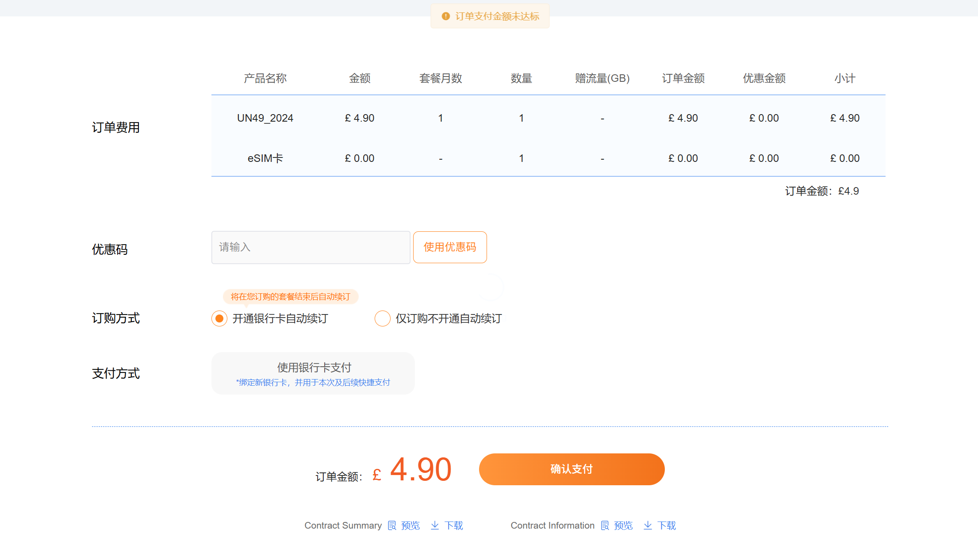Click Contract Information 下载 link
The width and height of the screenshot is (978, 560).
tap(667, 525)
